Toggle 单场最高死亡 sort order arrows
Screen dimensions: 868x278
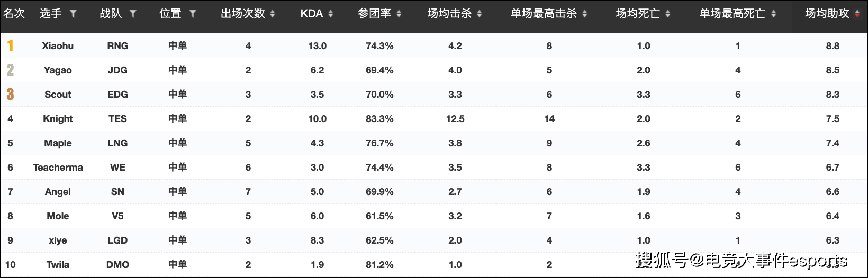pos(774,14)
